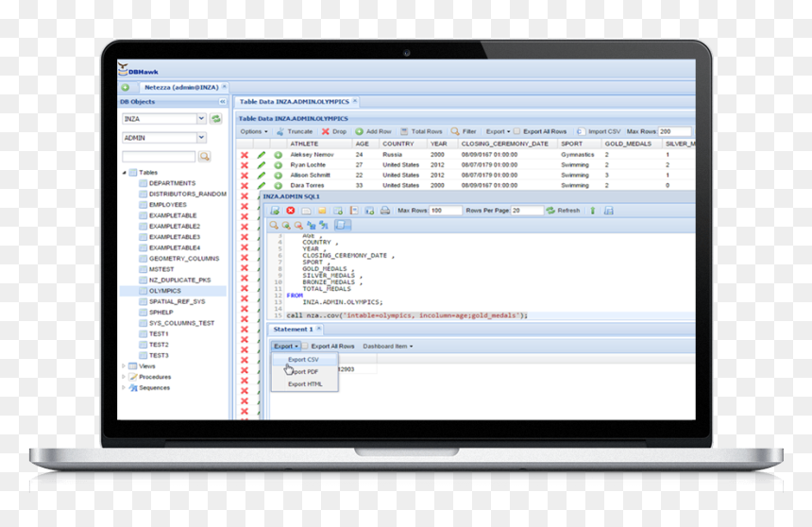Delete the Ryan Lochte row
The image size is (812, 527).
click(245, 164)
